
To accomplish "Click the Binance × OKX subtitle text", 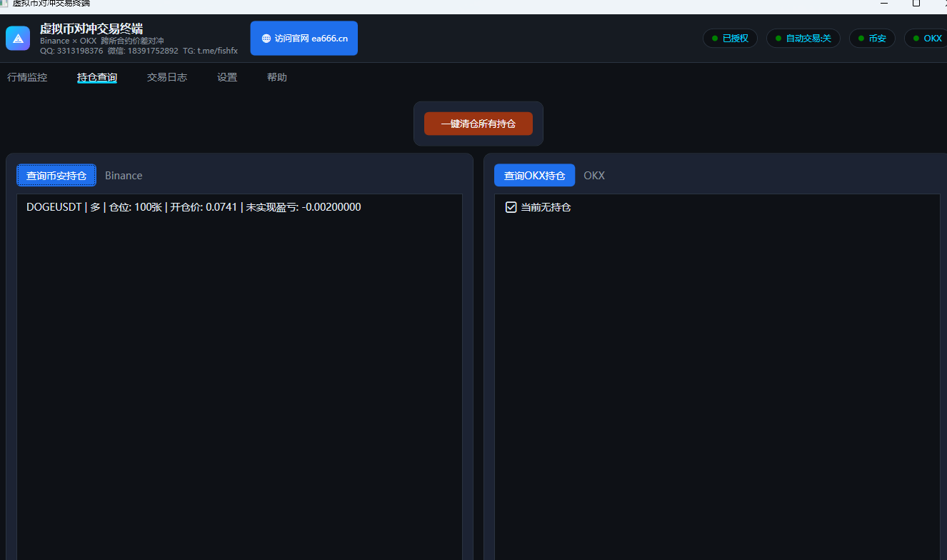I will [102, 41].
